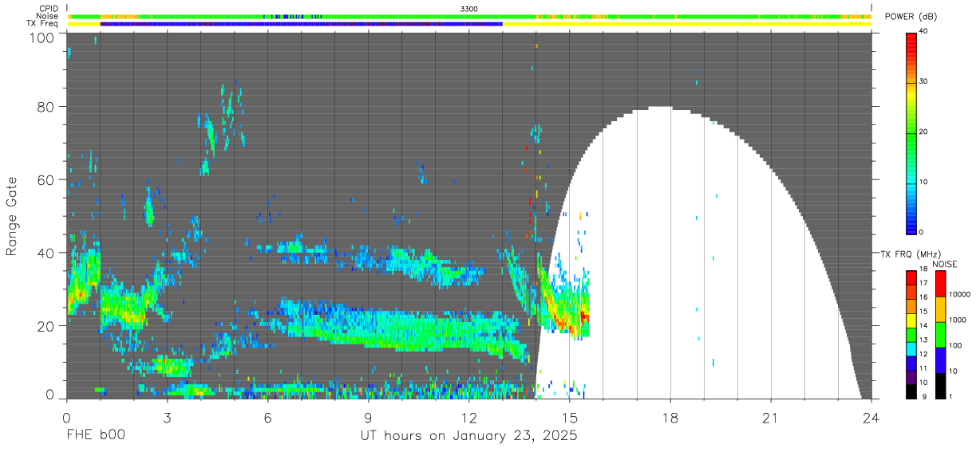
Task: Click the 18 label on UT hours axis
Action: click(670, 416)
